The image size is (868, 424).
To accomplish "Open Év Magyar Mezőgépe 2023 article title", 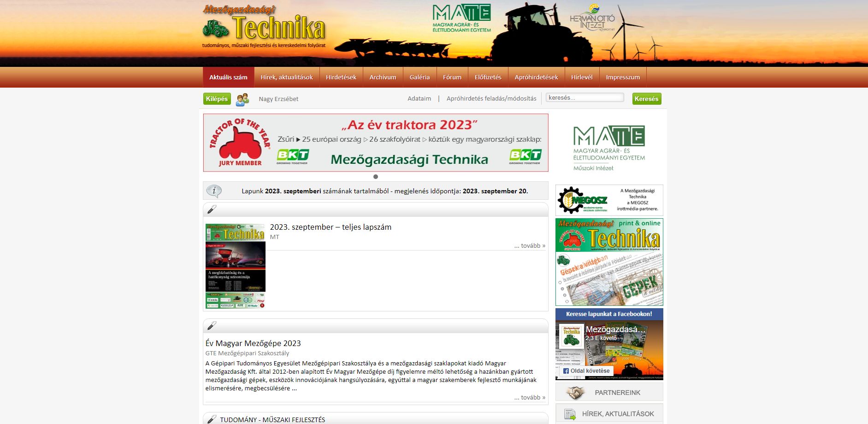I will 253,343.
